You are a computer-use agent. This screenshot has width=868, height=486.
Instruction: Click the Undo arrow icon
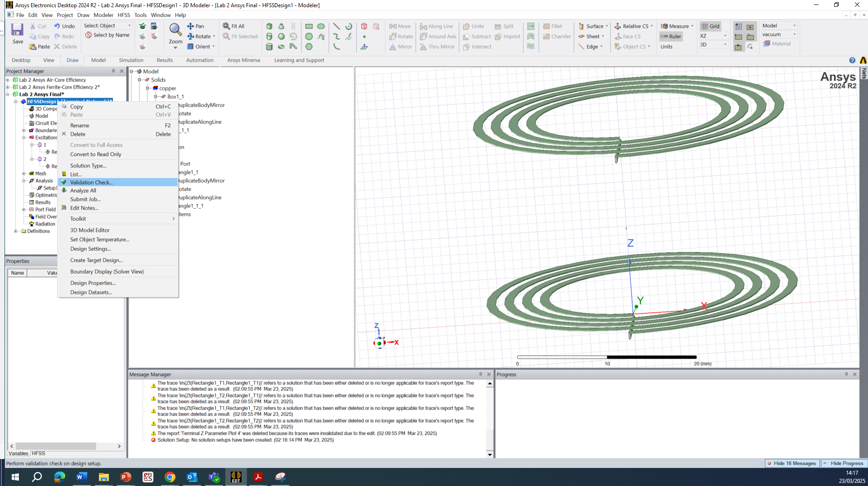coord(57,26)
